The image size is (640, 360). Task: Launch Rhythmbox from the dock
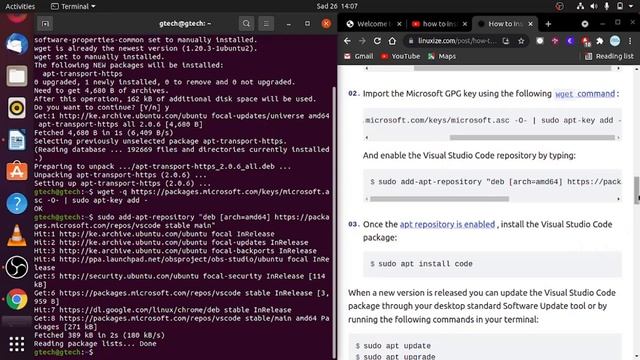(17, 108)
